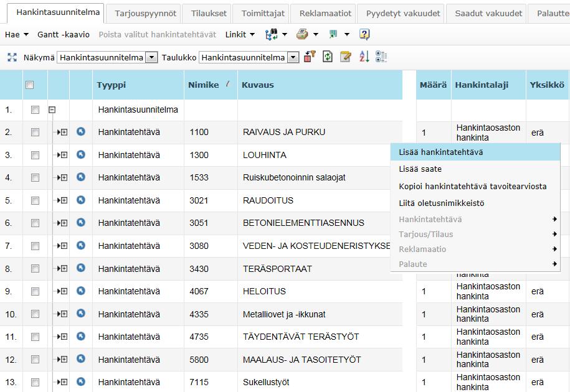
Task: Click the printer icon
Action: click(302, 34)
